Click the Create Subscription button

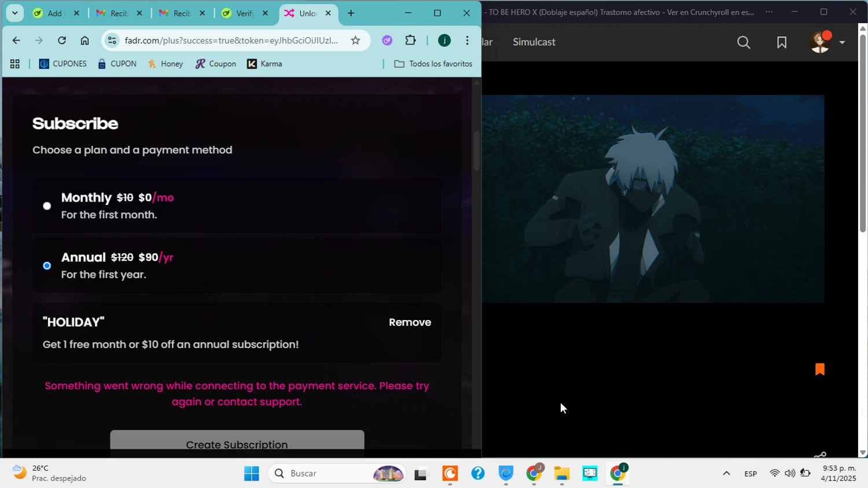coord(237,441)
